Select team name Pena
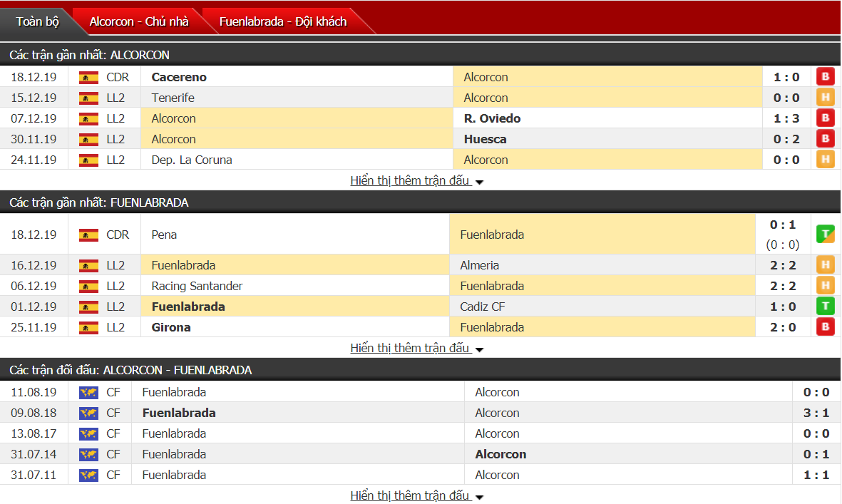Screen dimensions: 842x504 (x=164, y=235)
